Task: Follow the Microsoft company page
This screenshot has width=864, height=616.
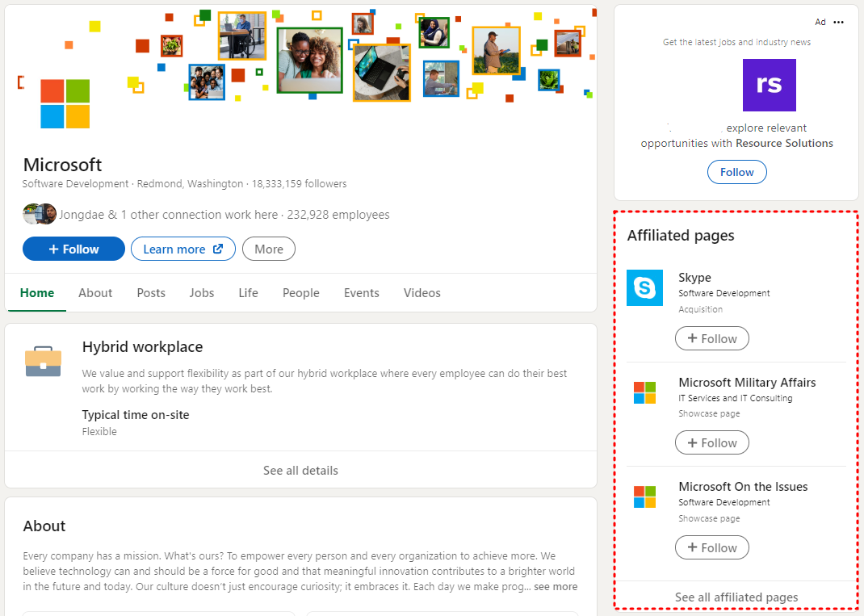Action: (x=73, y=249)
